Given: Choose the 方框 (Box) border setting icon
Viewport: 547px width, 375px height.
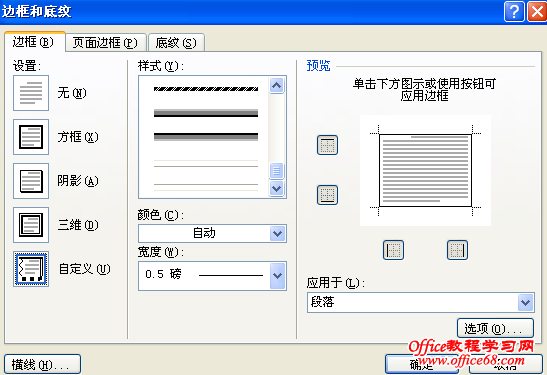Looking at the screenshot, I should click(x=31, y=137).
